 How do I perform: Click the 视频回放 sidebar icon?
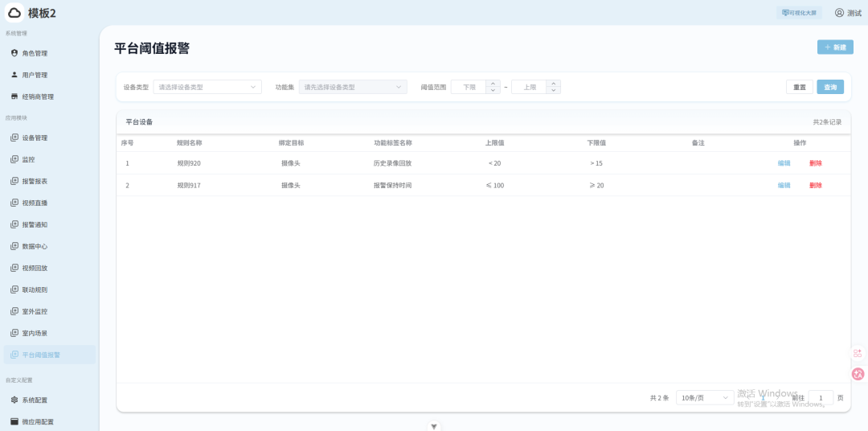point(14,268)
